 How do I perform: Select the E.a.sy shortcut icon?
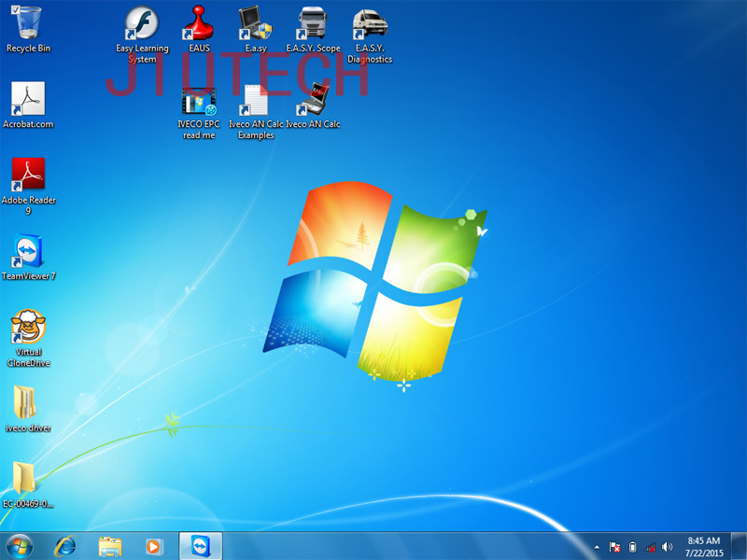tap(254, 22)
